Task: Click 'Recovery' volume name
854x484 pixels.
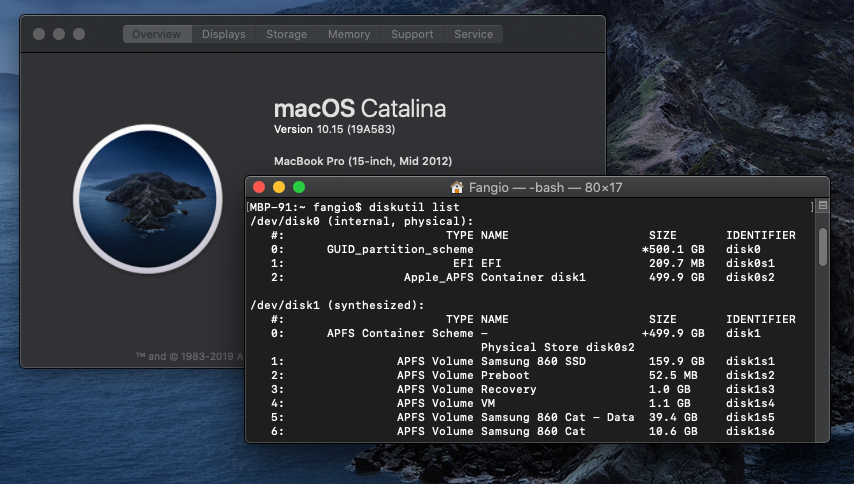Action: (509, 390)
